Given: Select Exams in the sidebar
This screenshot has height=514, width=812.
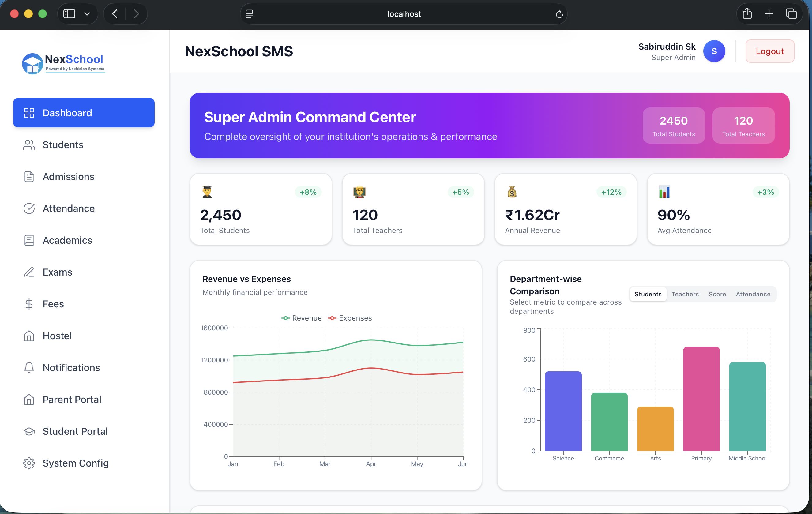Looking at the screenshot, I should [x=84, y=272].
